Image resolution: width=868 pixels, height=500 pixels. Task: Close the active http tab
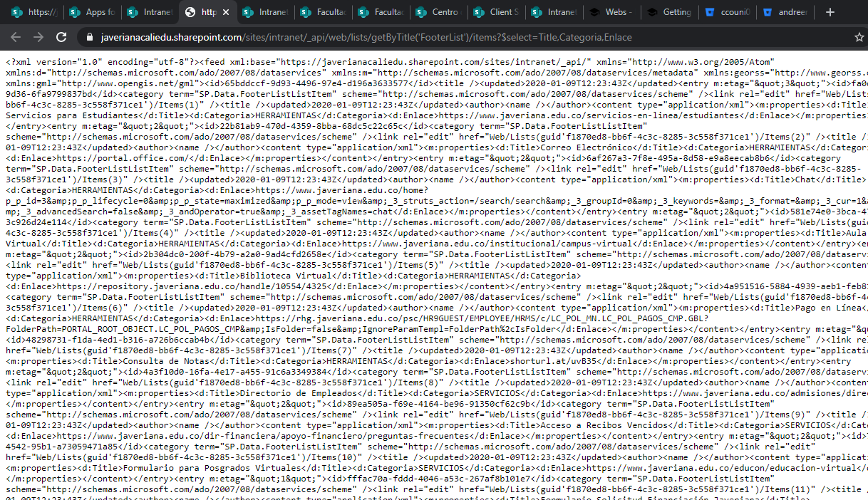coord(226,12)
